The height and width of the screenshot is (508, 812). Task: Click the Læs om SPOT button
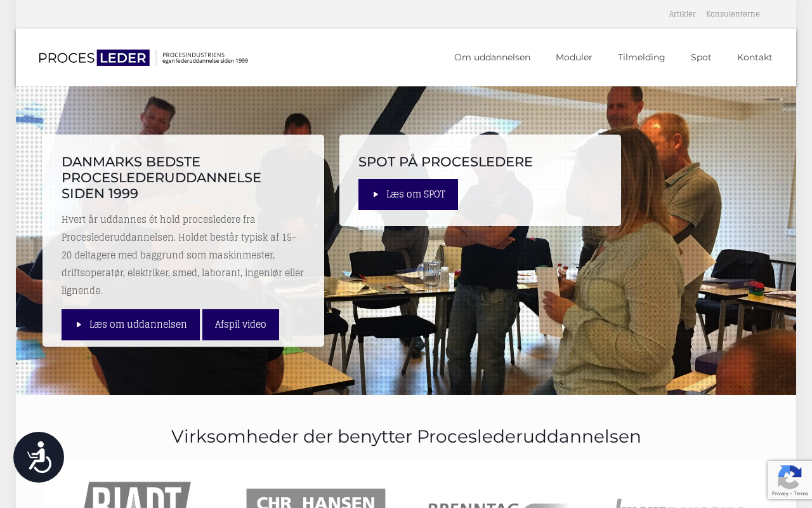(408, 194)
